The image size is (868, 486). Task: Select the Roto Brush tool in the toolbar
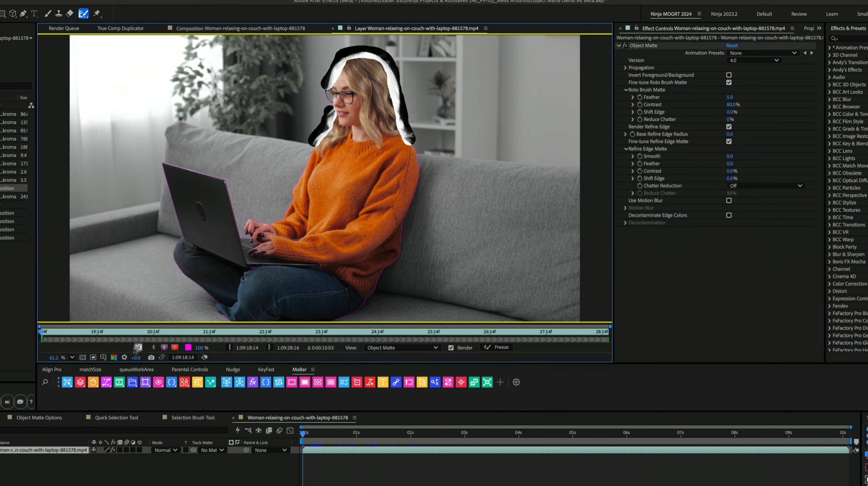[x=83, y=14]
